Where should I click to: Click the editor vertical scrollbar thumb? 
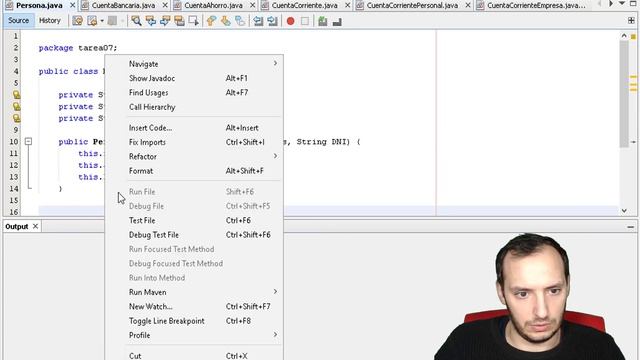[x=624, y=94]
